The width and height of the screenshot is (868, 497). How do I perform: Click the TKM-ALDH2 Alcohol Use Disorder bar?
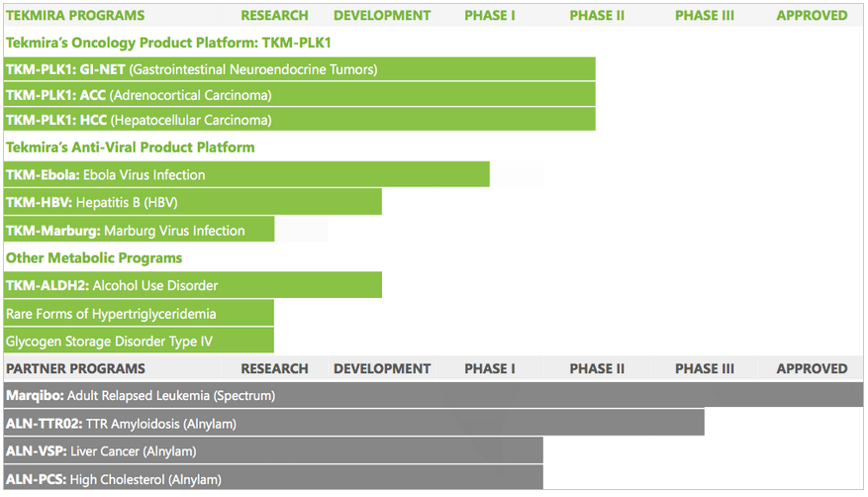point(193,285)
